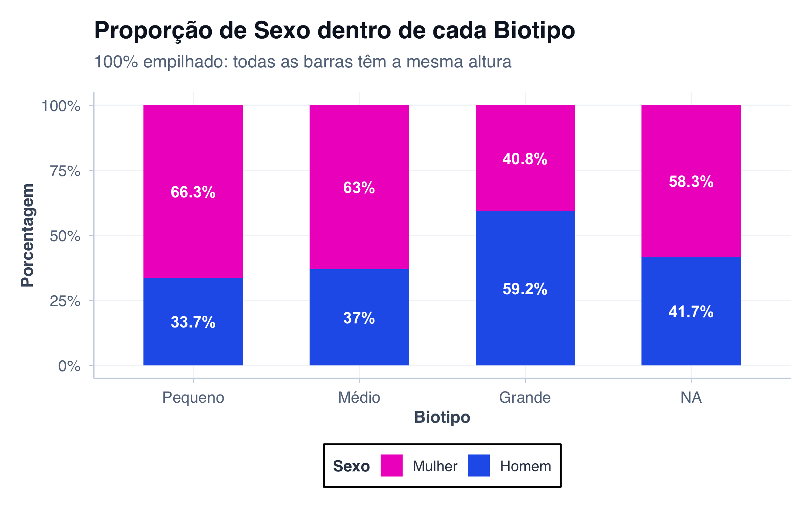Click the Porcentagem y-axis title
This screenshot has height=508, width=812.
[x=27, y=235]
